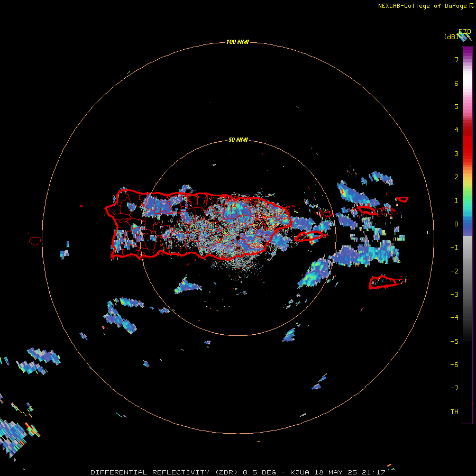Click the -7 value on the color scale
This screenshot has height=476, width=476.
tap(454, 388)
